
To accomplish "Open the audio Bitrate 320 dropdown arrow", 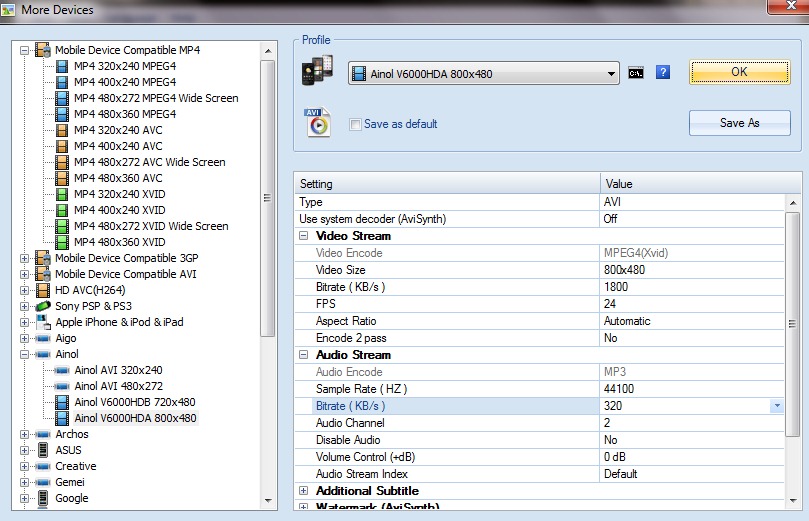I will pos(777,406).
